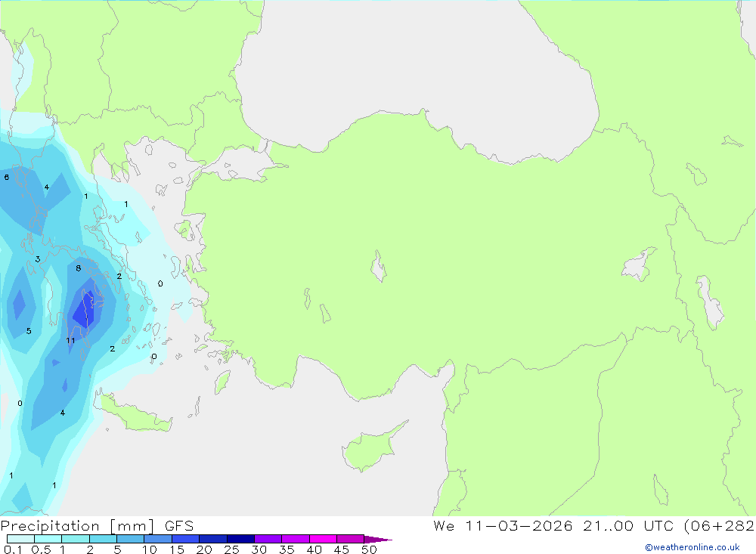This screenshot has height=554, width=756.
Task: Pick the 10–15 mm blue legend swatch
Action: (x=158, y=539)
